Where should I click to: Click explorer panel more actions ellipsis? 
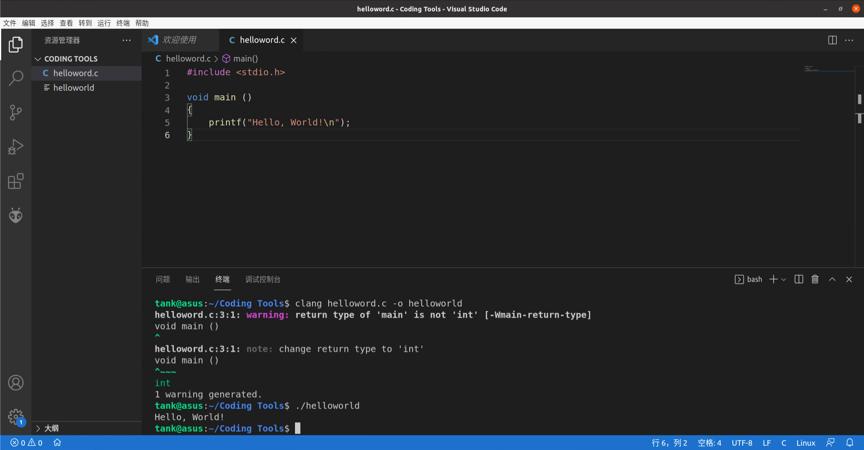coord(127,40)
